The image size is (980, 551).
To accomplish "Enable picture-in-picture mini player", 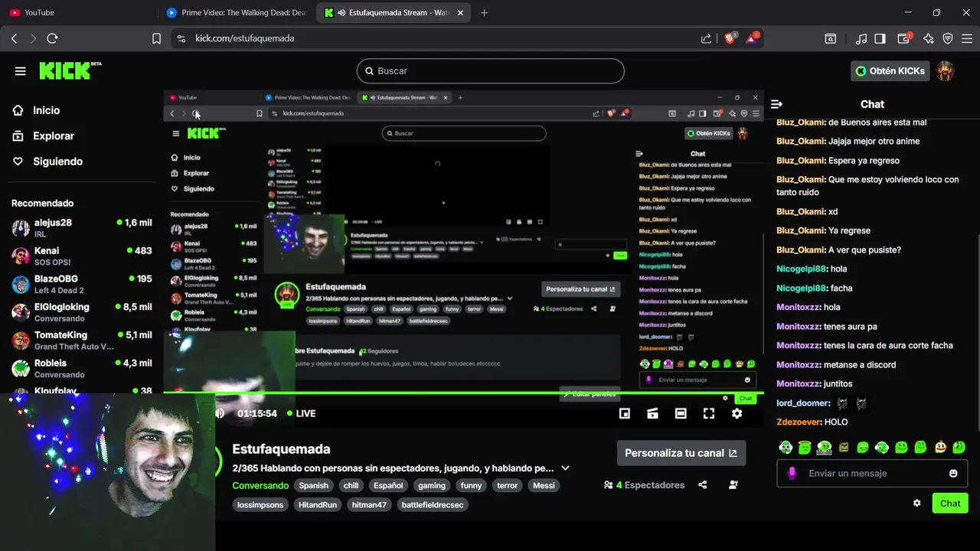I will pos(625,413).
